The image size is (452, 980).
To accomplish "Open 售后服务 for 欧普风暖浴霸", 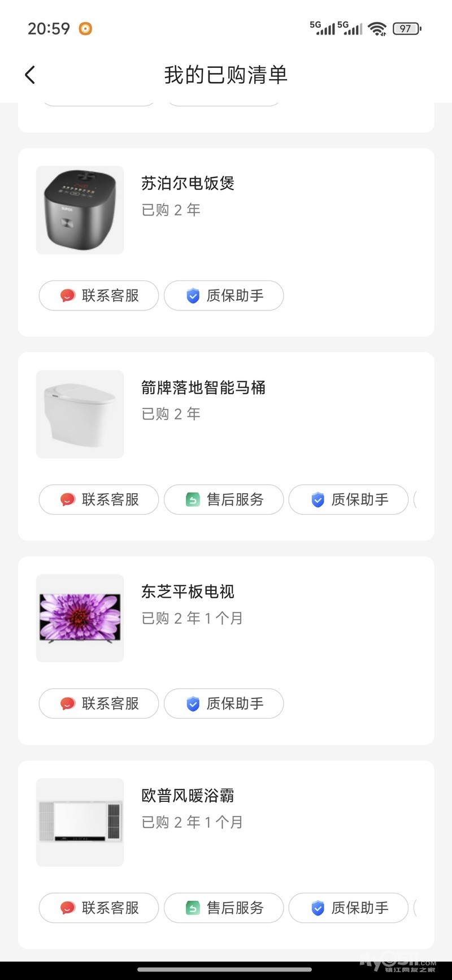I will tap(224, 908).
